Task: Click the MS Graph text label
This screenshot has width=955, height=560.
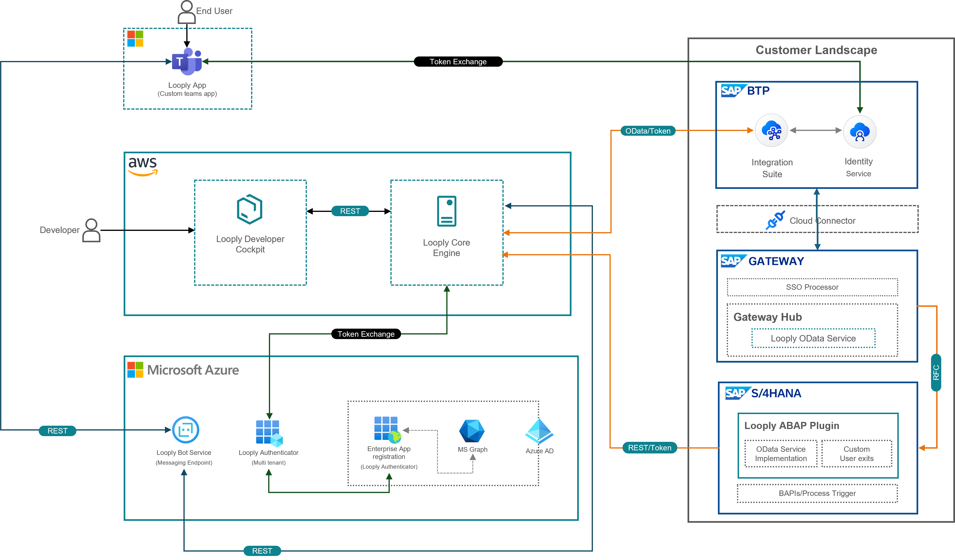Action: (472, 449)
